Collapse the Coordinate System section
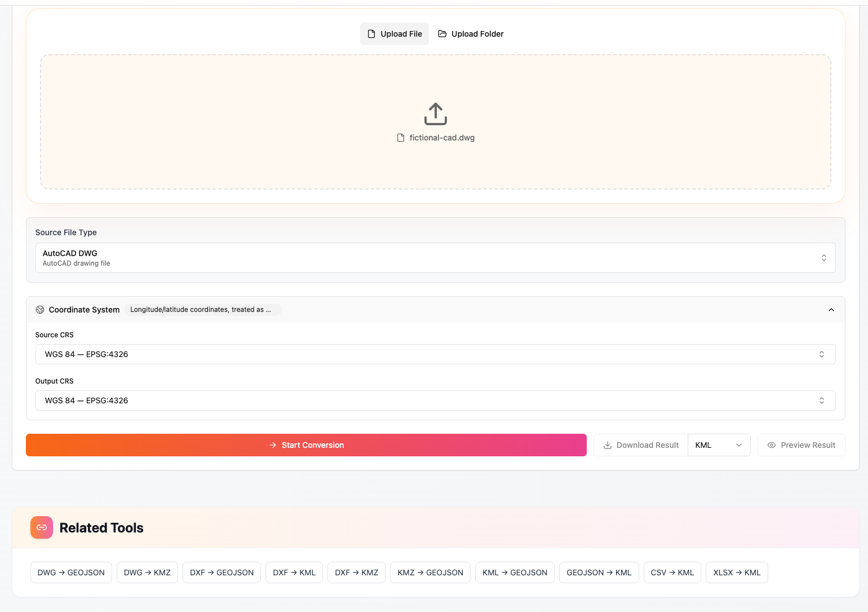Image resolution: width=868 pixels, height=612 pixels. click(x=831, y=310)
